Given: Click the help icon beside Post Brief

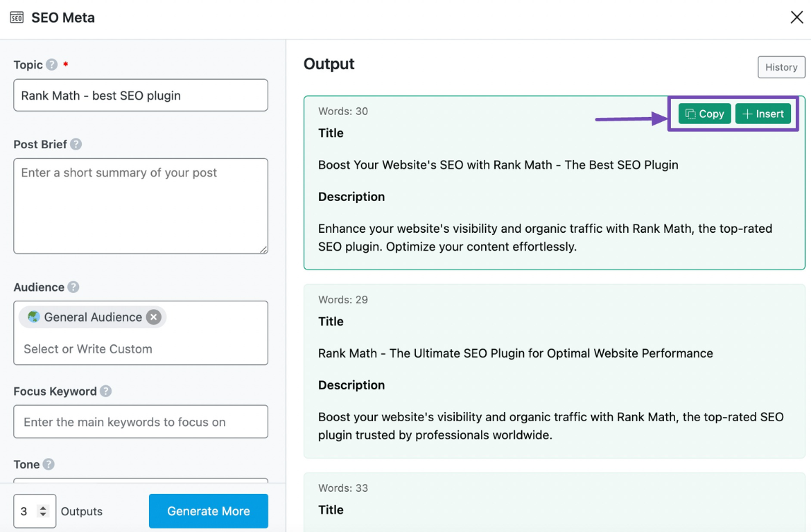Looking at the screenshot, I should pyautogui.click(x=76, y=145).
